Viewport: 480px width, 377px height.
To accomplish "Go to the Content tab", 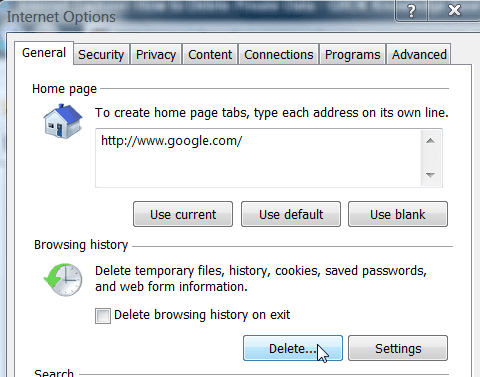I will (x=210, y=54).
